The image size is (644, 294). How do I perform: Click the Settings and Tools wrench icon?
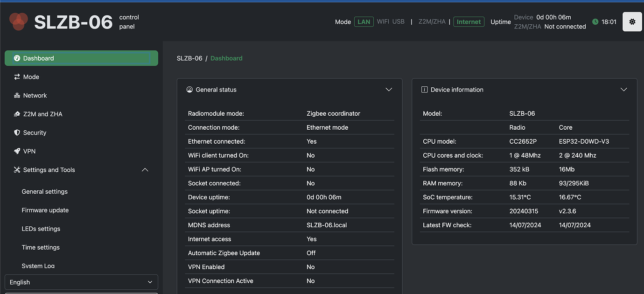[17, 170]
